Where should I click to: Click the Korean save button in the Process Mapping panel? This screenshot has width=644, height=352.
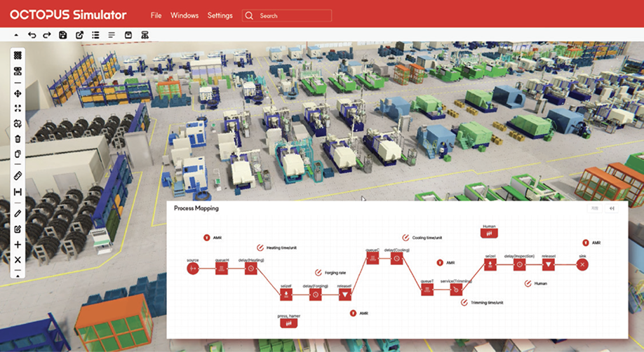595,208
